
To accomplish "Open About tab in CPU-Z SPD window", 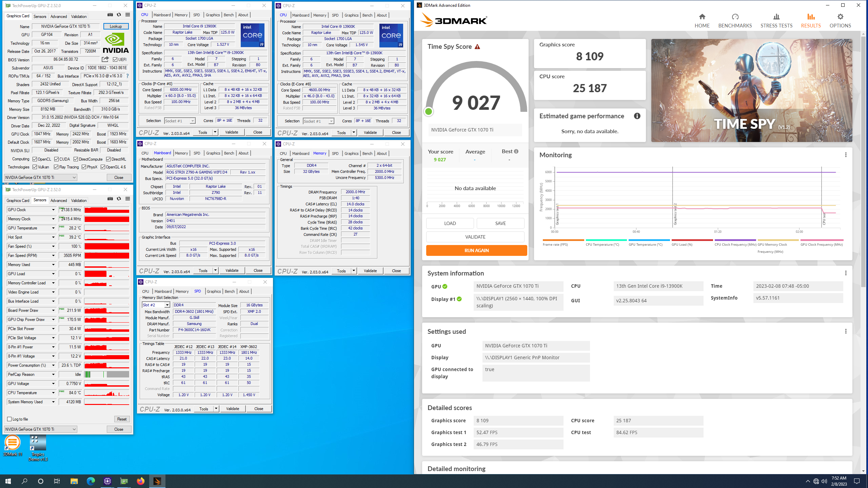I will point(244,291).
